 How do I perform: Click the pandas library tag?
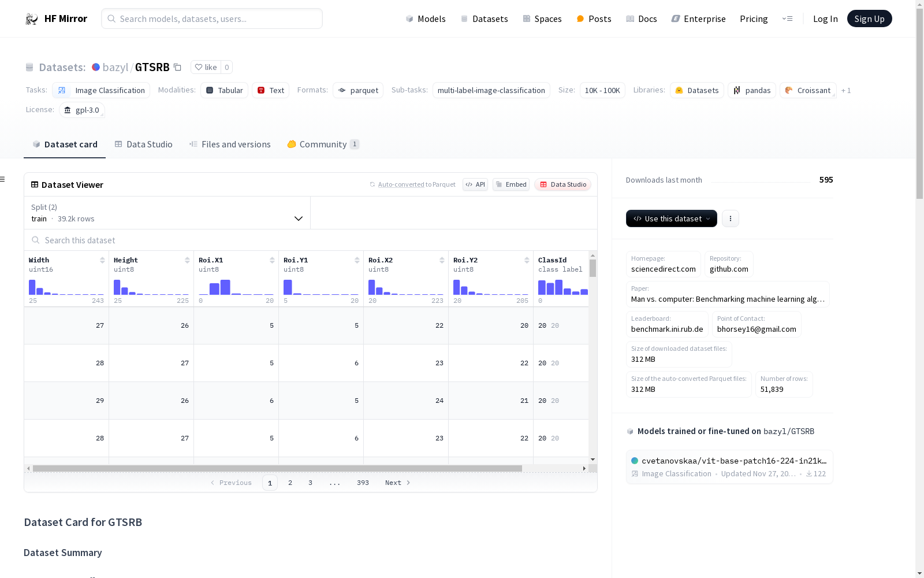[752, 90]
